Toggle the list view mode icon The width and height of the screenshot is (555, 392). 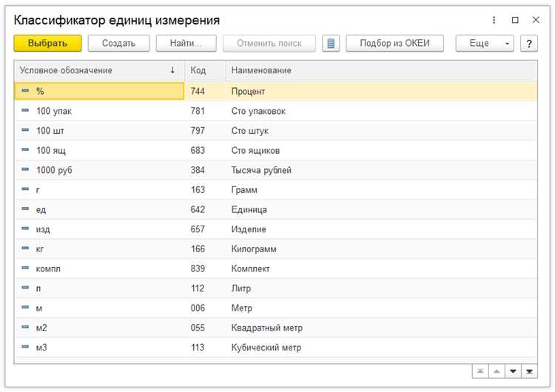click(x=331, y=43)
